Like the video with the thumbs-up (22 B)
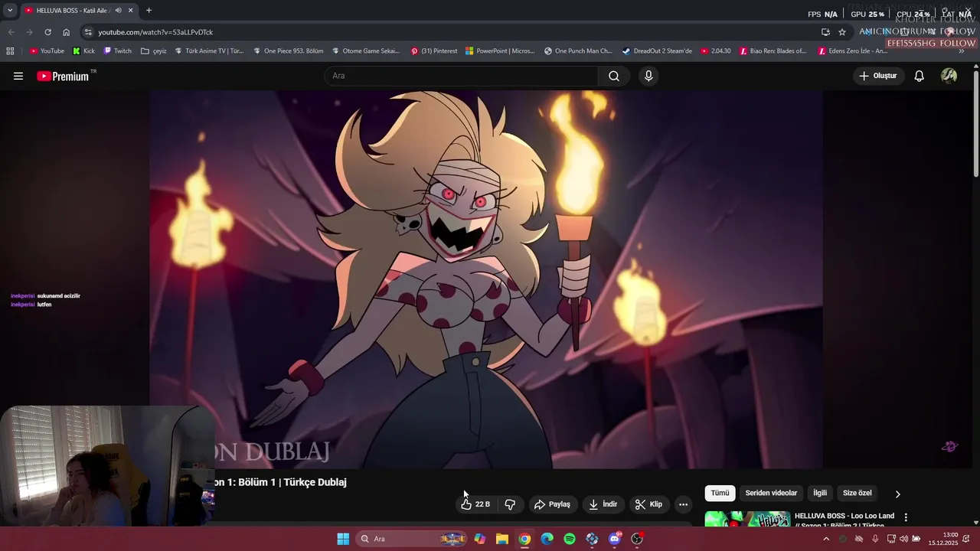The image size is (980, 551). tap(475, 504)
